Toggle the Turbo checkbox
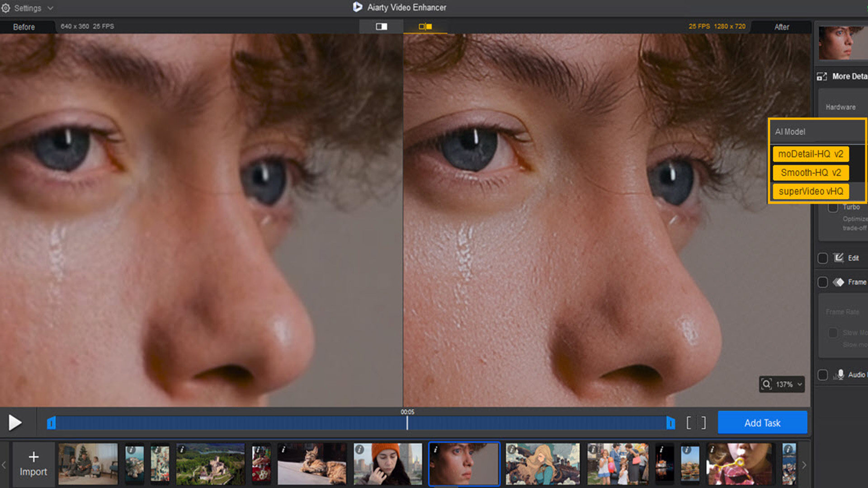 [833, 208]
